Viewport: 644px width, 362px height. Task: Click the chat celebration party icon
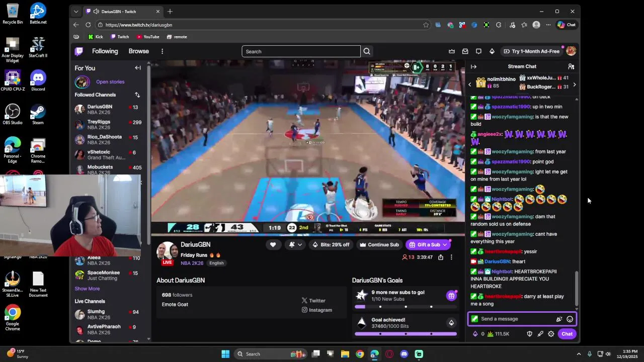coord(559,319)
